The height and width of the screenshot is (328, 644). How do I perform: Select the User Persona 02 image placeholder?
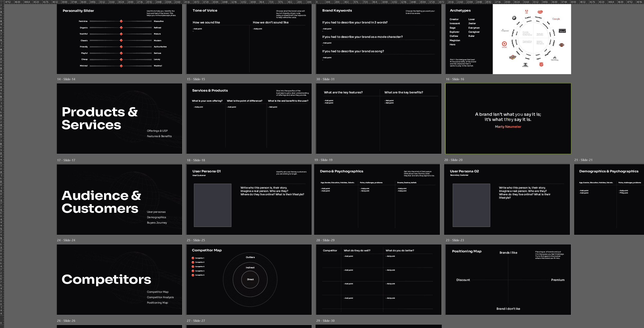[x=471, y=205]
